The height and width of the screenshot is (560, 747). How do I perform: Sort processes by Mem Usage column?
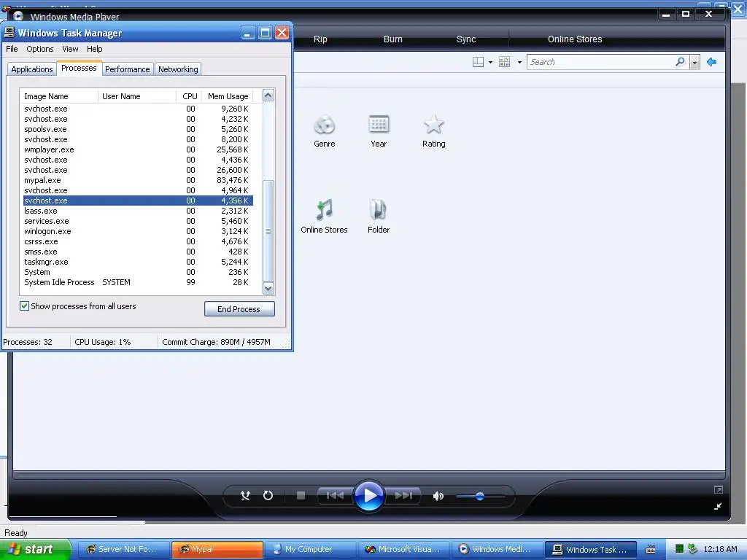pos(228,96)
